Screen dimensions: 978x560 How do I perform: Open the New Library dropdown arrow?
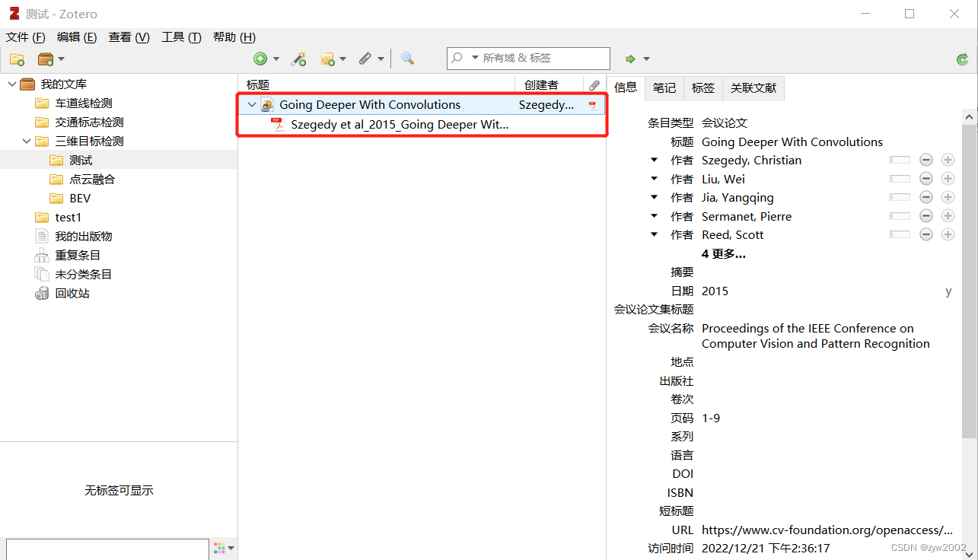tap(62, 59)
